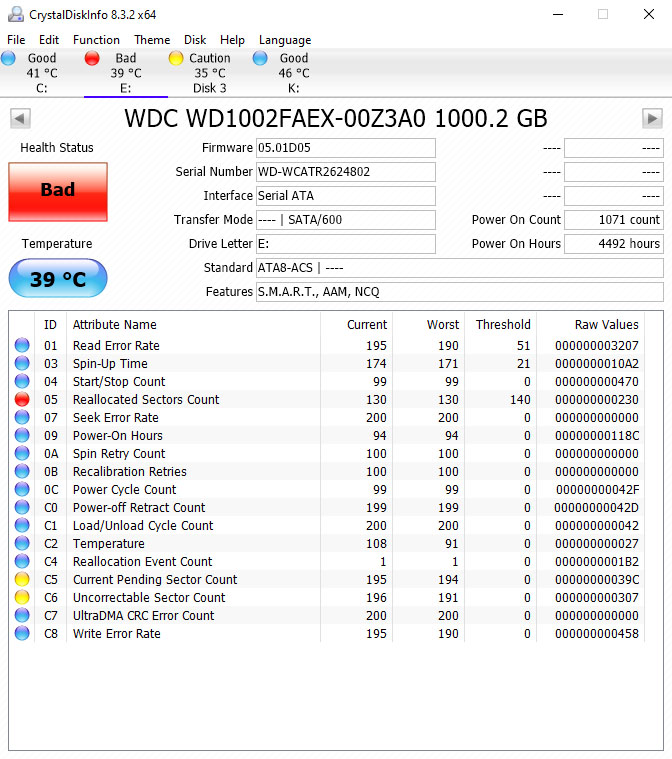Click raw value 00000000039C
672x759 pixels.
tap(597, 579)
